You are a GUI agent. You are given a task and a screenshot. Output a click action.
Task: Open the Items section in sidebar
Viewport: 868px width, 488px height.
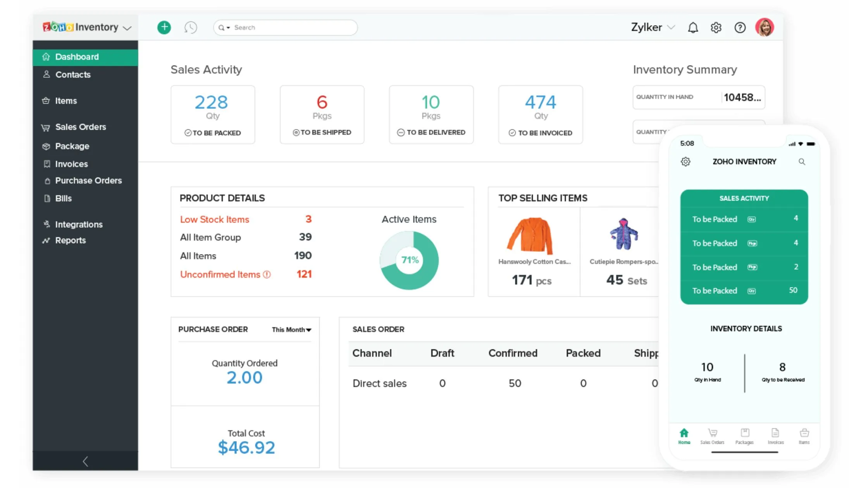coord(65,101)
